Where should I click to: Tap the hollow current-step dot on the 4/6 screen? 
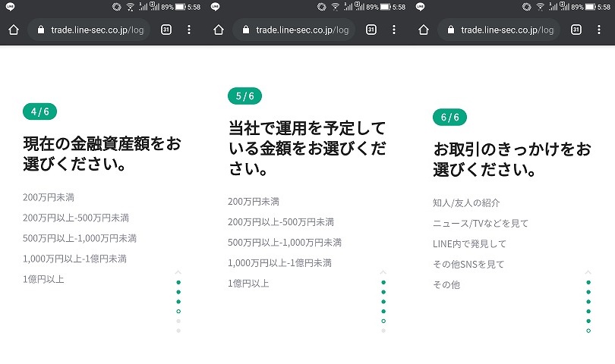[178, 312]
